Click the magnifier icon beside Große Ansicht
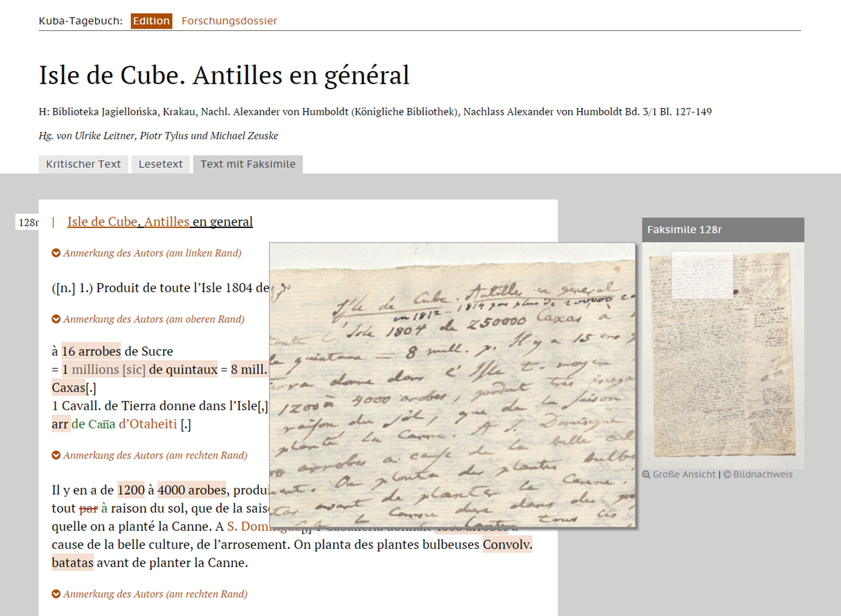841x616 pixels. 647,475
